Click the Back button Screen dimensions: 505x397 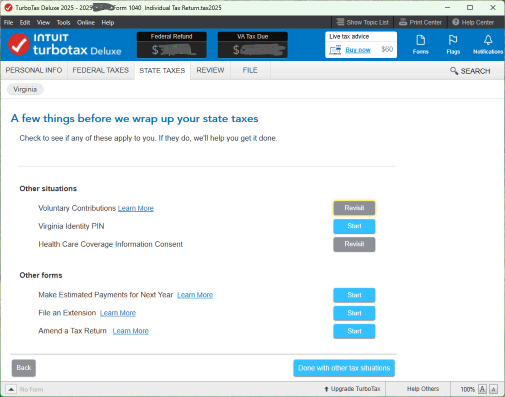pyautogui.click(x=24, y=368)
